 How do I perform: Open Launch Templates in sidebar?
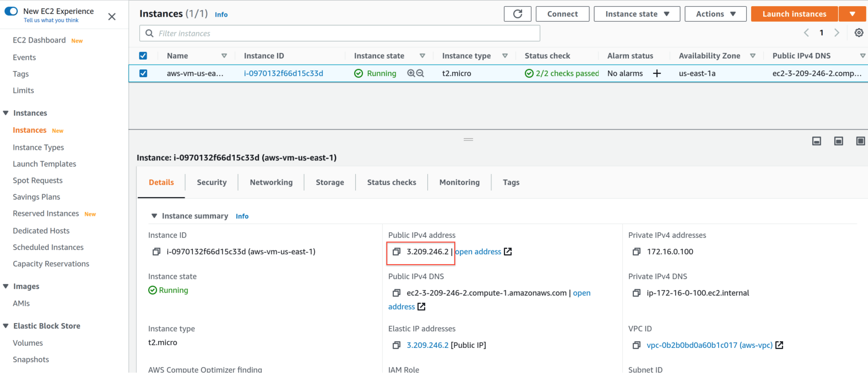pyautogui.click(x=45, y=164)
